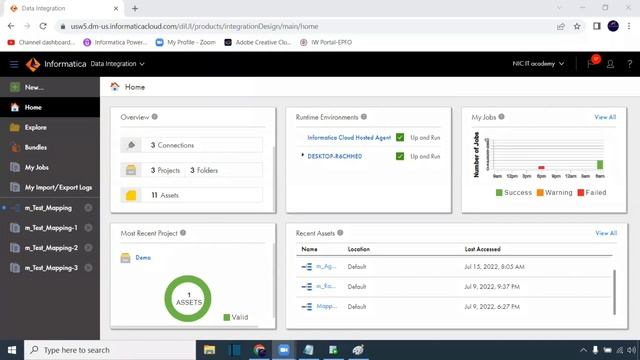
Task: Reload the browser page
Action: (43, 26)
